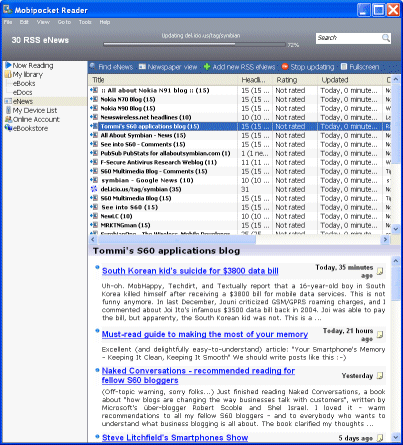This screenshot has width=403, height=445.
Task: Open the Edit menu
Action: pos(24,22)
